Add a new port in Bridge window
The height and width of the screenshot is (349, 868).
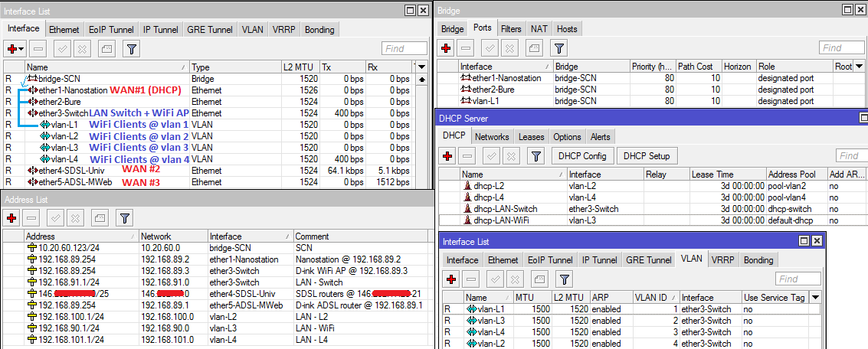point(447,48)
